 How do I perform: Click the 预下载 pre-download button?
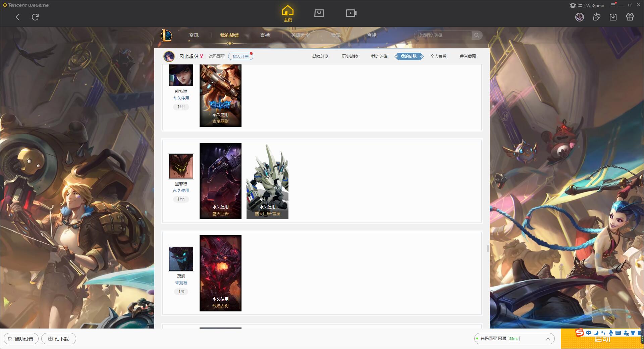(x=59, y=339)
